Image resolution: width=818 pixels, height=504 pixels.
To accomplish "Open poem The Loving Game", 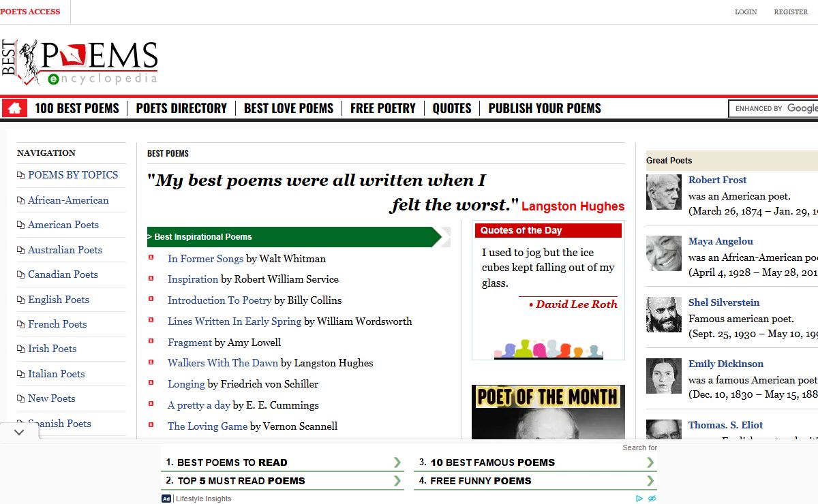I will [x=207, y=426].
